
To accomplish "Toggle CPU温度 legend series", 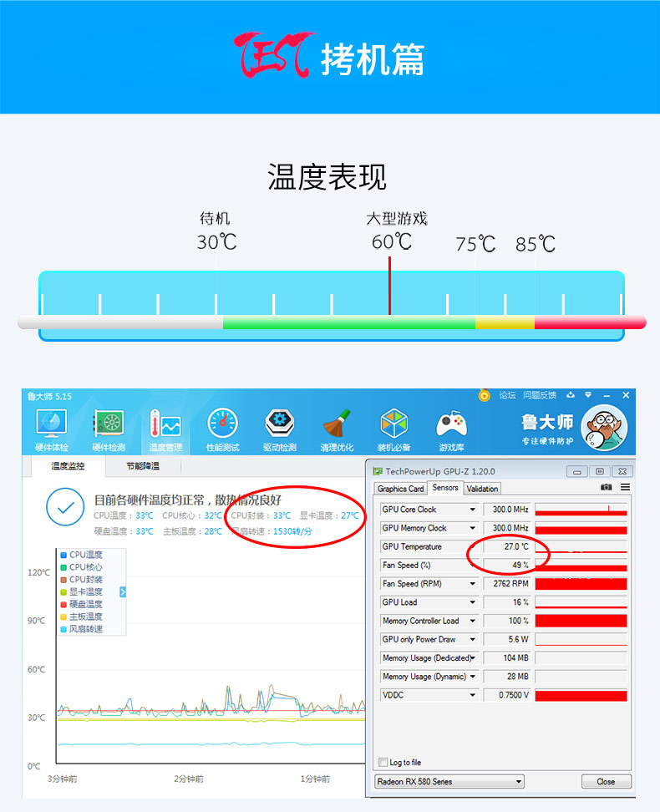I will click(x=81, y=555).
